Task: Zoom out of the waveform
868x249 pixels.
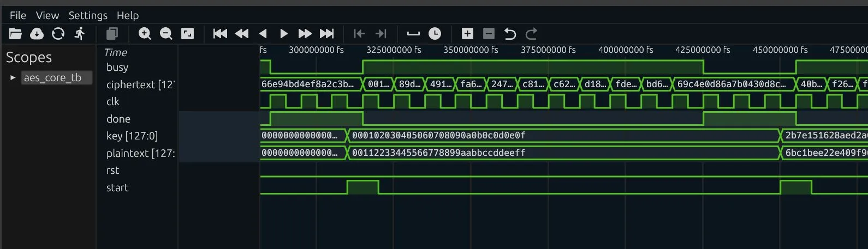Action: pyautogui.click(x=166, y=34)
